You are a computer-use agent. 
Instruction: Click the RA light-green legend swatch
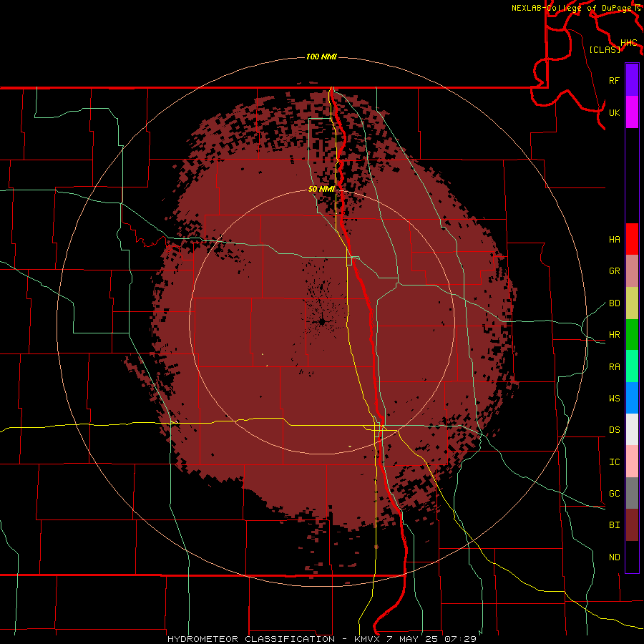coord(632,366)
